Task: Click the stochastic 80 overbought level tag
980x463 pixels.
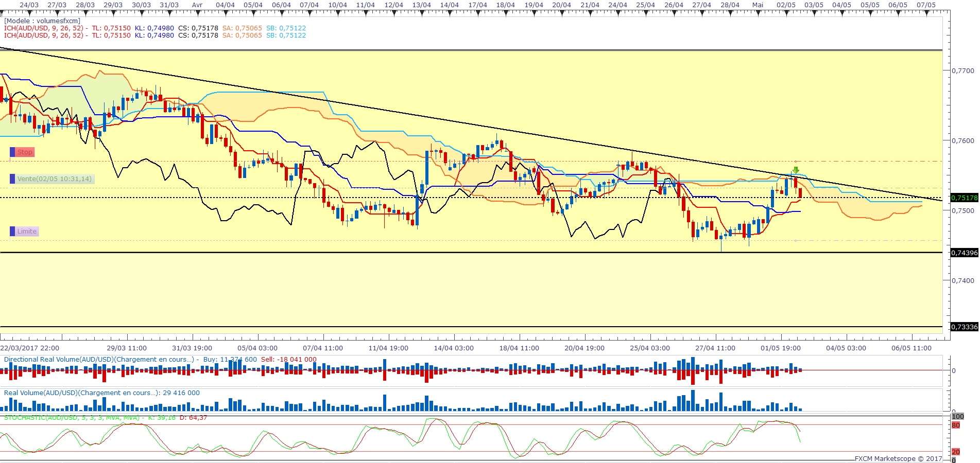Action: click(956, 425)
